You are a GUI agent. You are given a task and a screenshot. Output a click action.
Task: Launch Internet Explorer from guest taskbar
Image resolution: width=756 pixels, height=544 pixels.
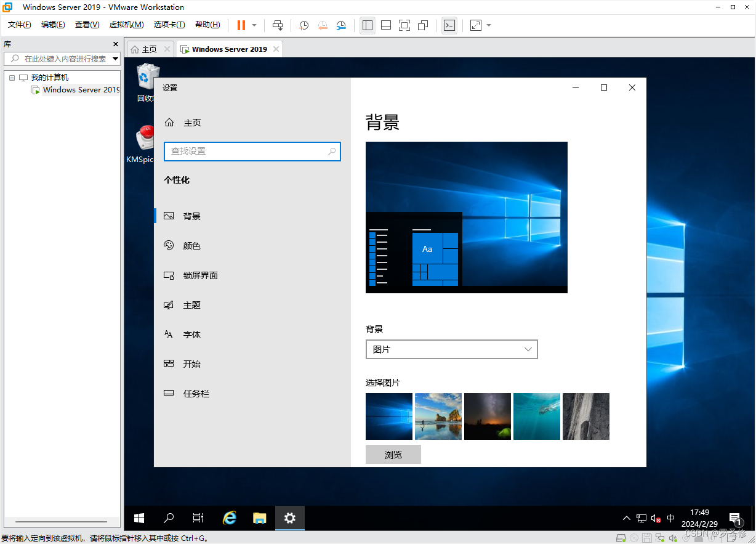click(230, 518)
